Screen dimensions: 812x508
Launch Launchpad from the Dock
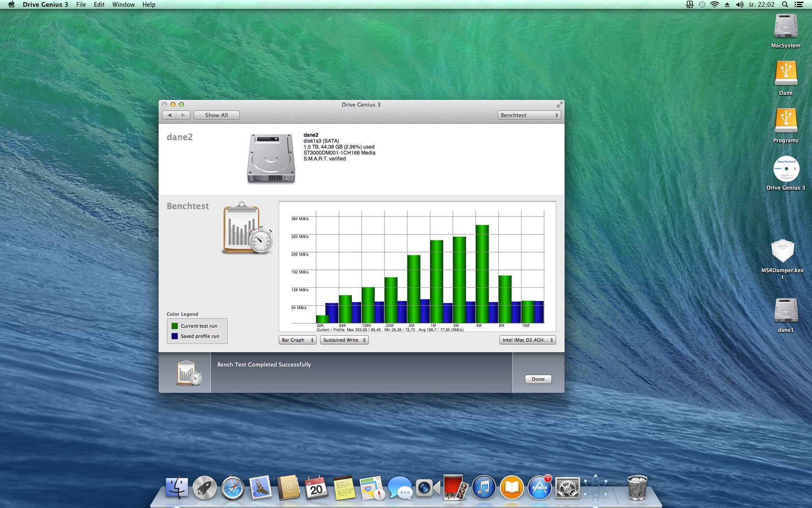pyautogui.click(x=205, y=488)
